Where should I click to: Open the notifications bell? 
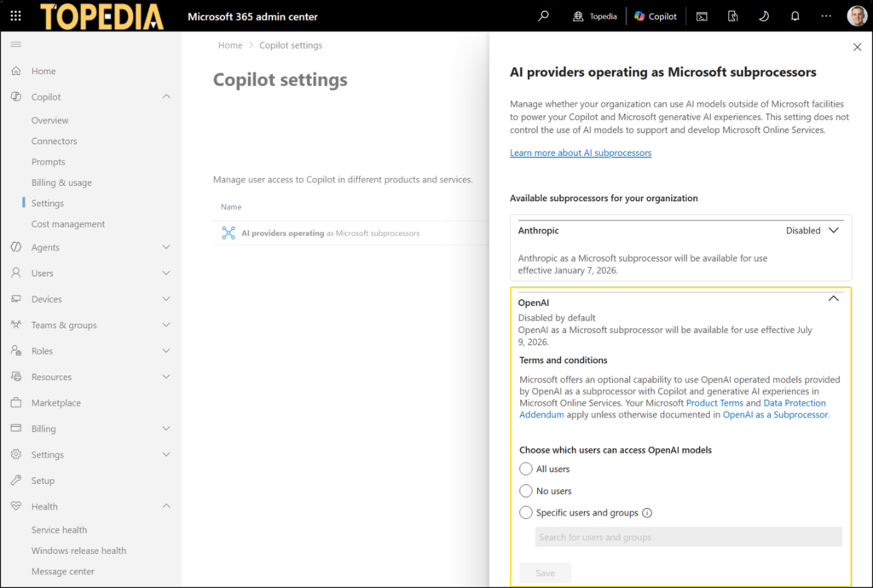coord(795,16)
